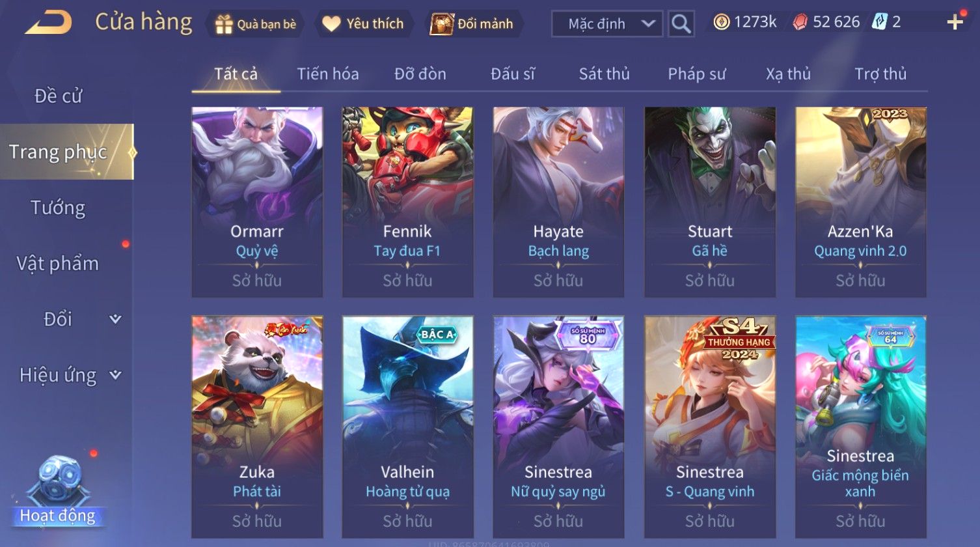Tap the back arrow icon
Screen dimensions: 980x547
(x=49, y=23)
